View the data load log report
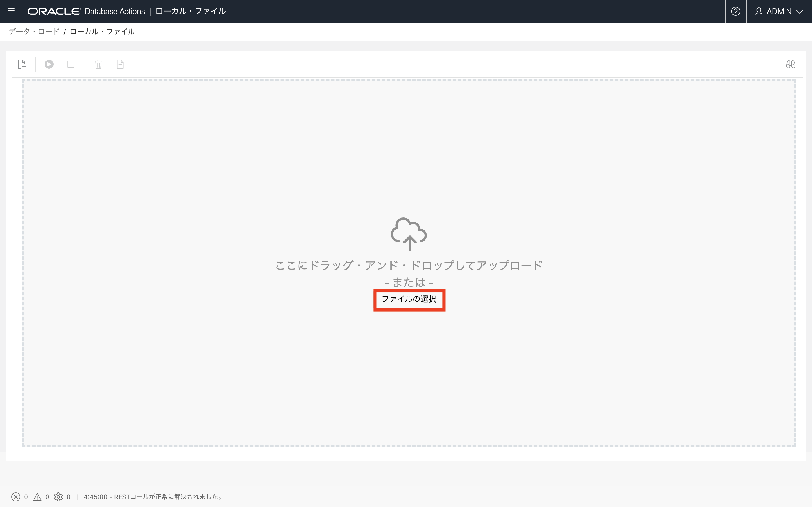812x507 pixels. pos(120,64)
